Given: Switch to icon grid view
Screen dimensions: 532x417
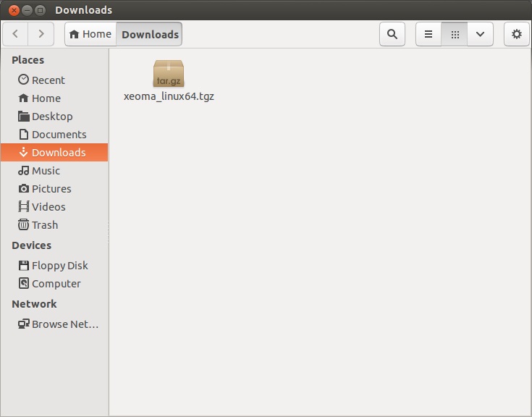Looking at the screenshot, I should [x=455, y=34].
